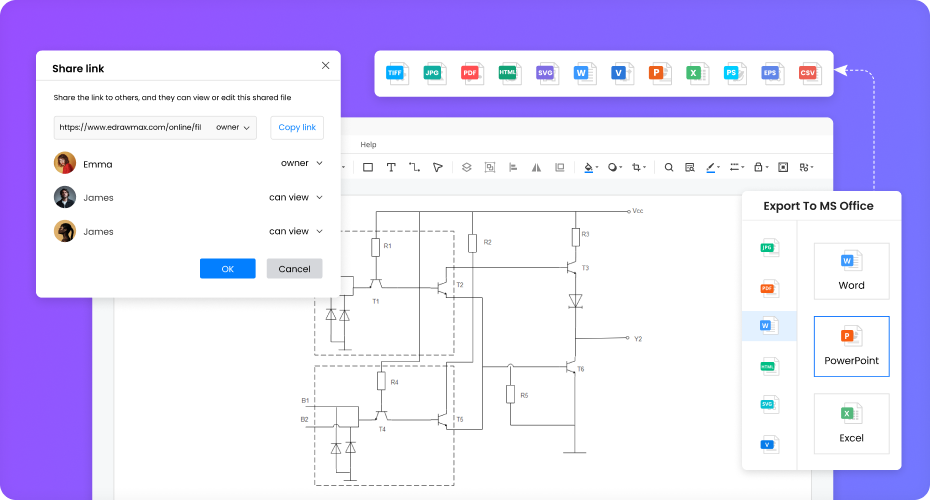Open the lock dropdown in toolbar
This screenshot has width=930, height=500.
click(761, 168)
